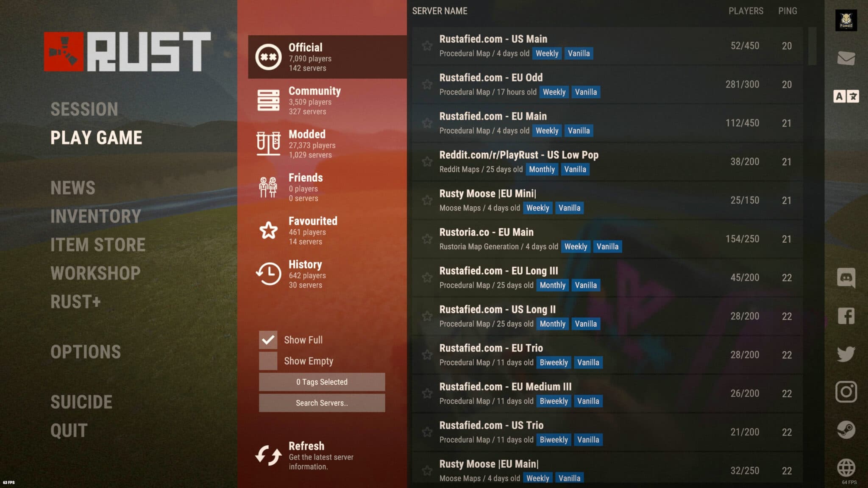Screen dimensions: 868x488
Task: Click the Discord icon on the right sidebar
Action: coord(846,277)
